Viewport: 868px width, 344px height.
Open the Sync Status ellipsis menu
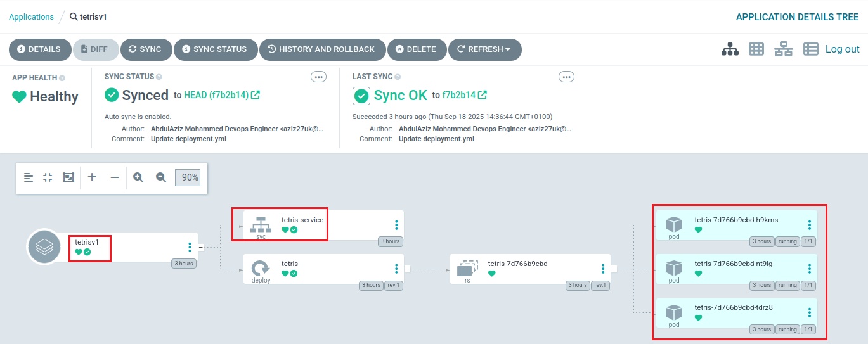coord(318,77)
